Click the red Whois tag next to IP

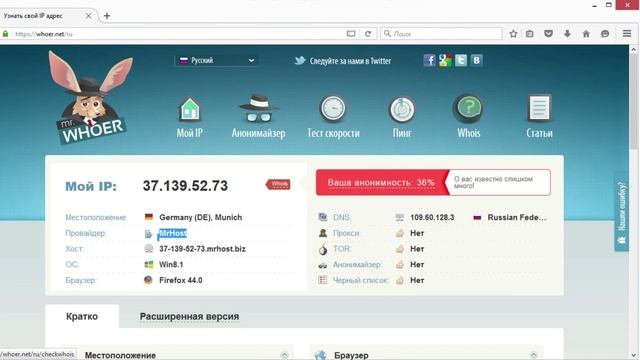pyautogui.click(x=278, y=184)
